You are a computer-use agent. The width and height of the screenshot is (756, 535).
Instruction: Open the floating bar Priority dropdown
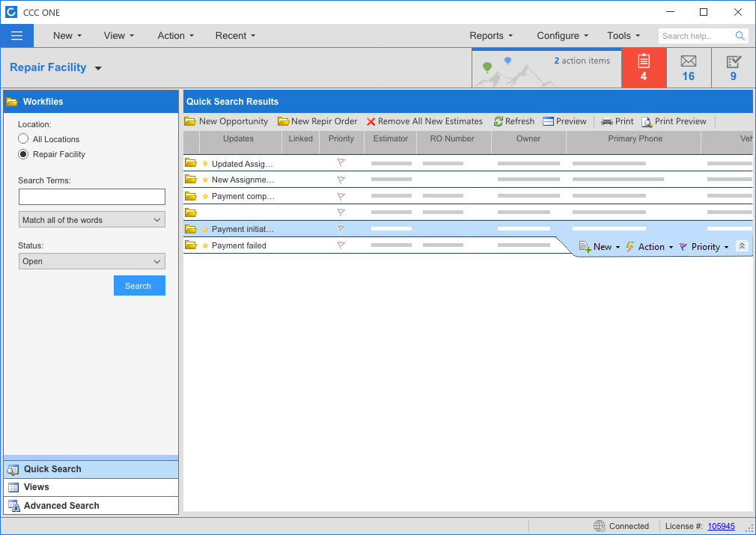click(x=704, y=247)
